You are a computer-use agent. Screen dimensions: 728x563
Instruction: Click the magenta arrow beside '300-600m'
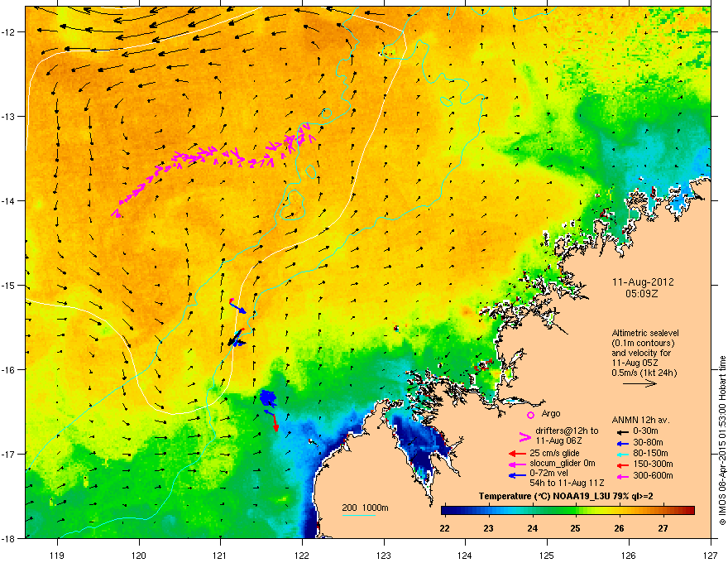pos(623,476)
